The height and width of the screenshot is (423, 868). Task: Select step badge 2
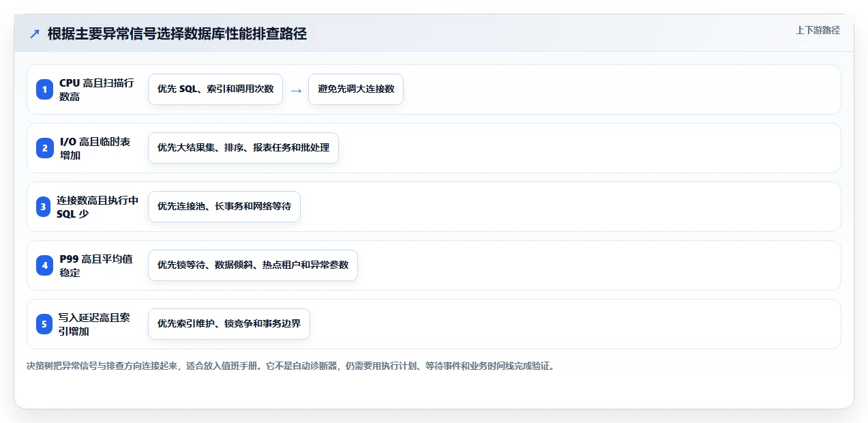pos(44,148)
